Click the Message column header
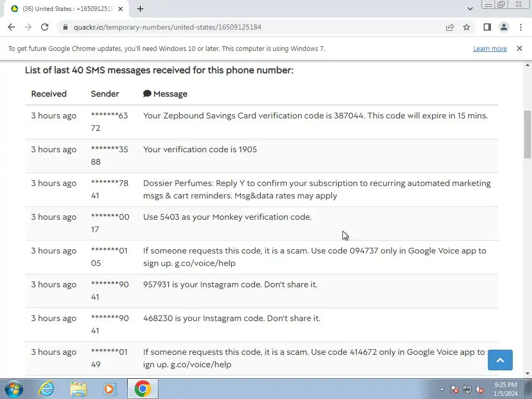This screenshot has width=532, height=399. point(170,94)
